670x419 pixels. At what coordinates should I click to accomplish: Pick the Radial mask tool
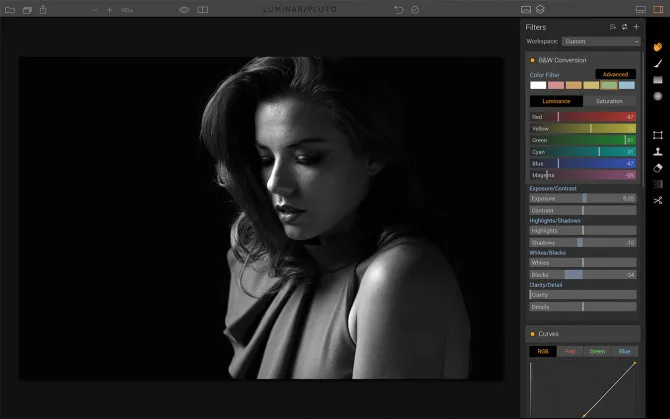658,96
